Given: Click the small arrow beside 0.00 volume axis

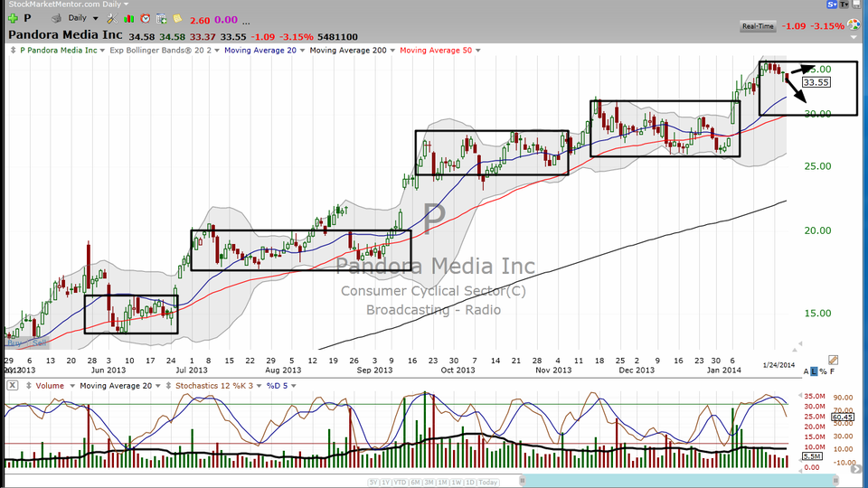Looking at the screenshot, I should 799,470.
